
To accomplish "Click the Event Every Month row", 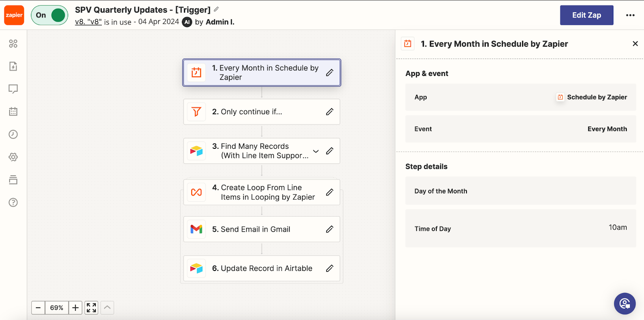I will tap(520, 129).
